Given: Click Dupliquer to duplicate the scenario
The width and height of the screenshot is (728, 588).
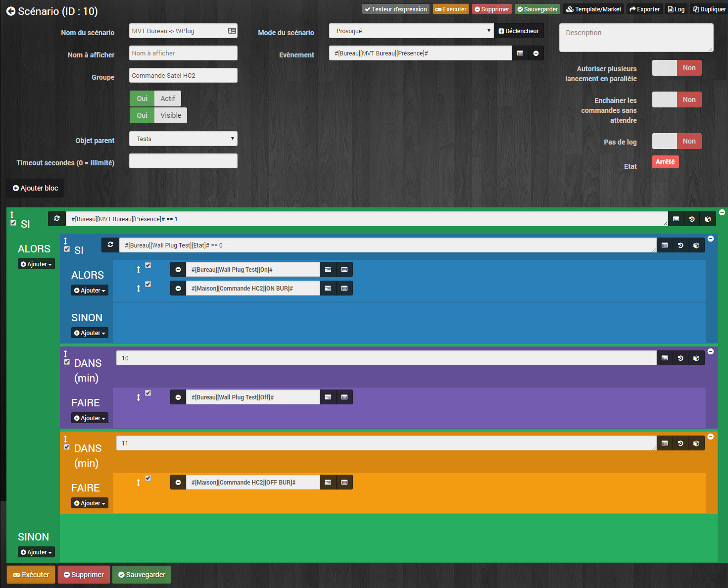Looking at the screenshot, I should click(x=709, y=9).
